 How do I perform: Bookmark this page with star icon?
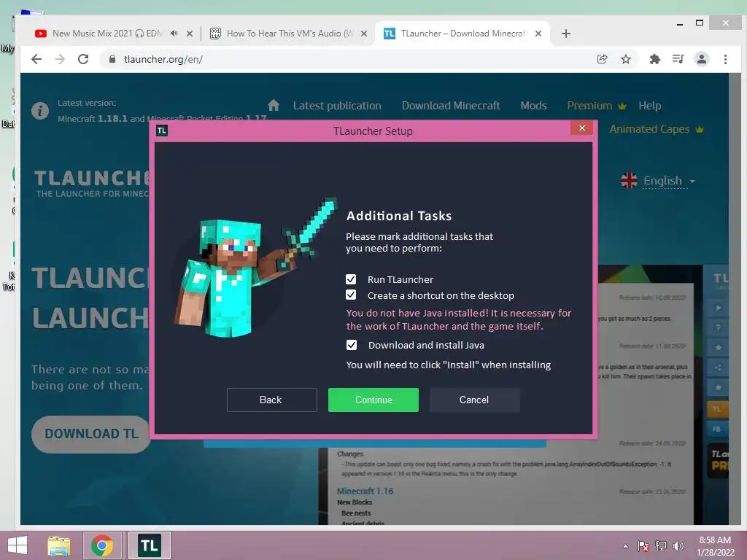click(625, 59)
